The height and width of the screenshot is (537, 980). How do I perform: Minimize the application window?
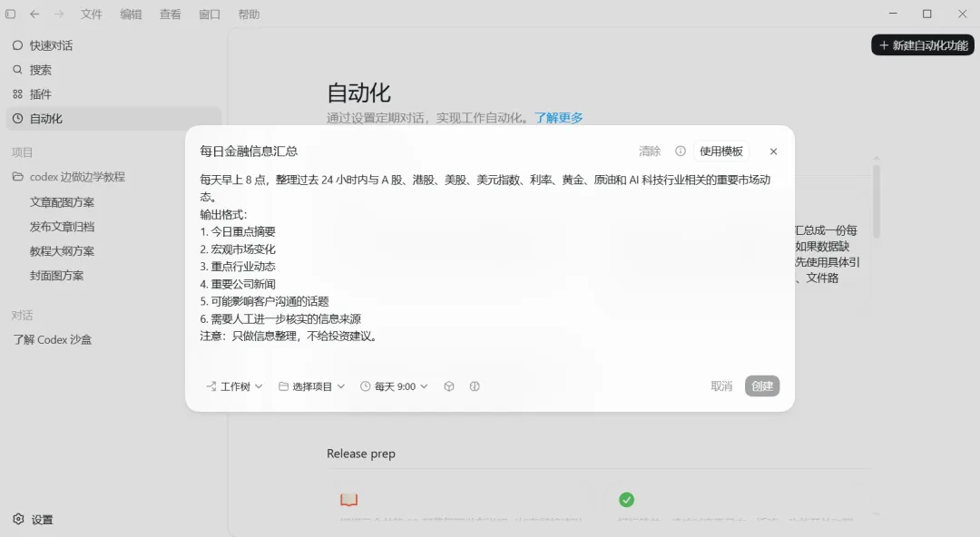[893, 13]
